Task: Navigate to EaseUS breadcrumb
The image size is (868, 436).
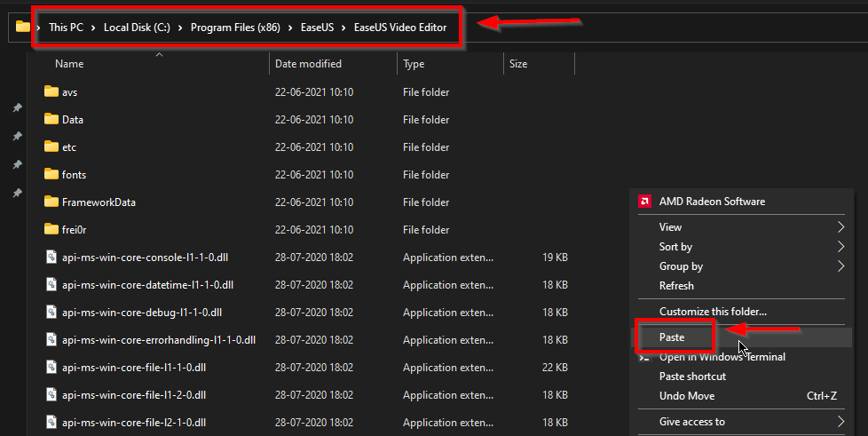Action: [317, 28]
